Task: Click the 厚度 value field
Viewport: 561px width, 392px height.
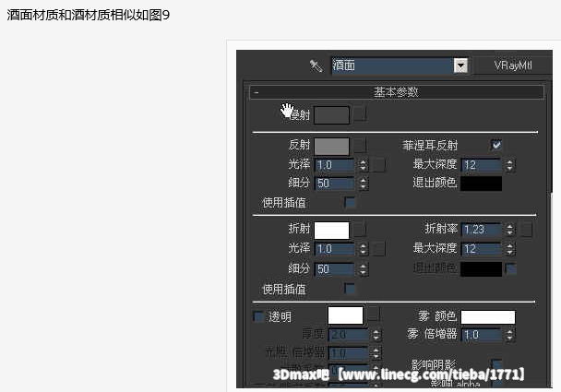Action: coord(349,335)
